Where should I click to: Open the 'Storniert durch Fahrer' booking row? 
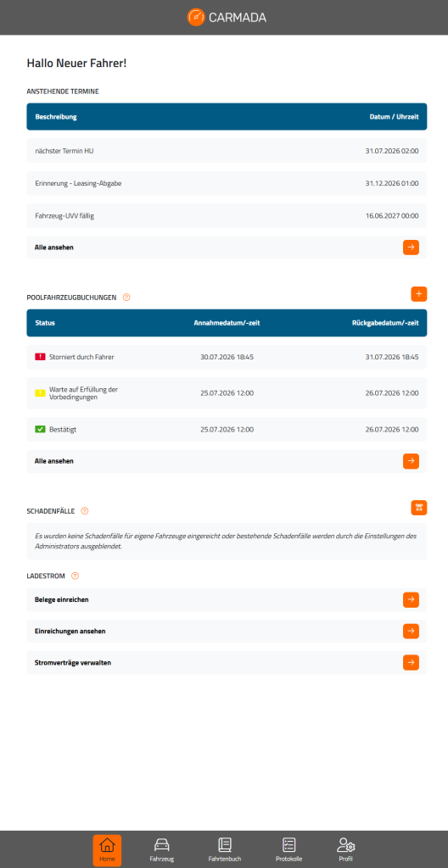(x=227, y=357)
